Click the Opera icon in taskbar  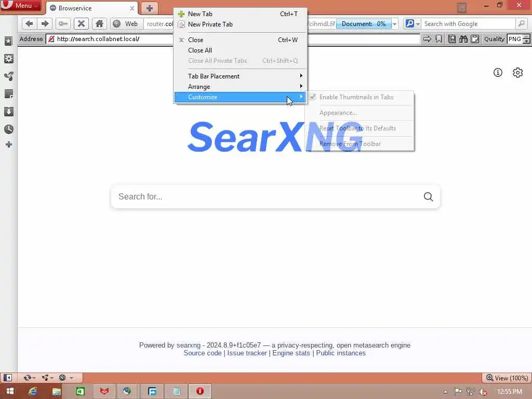click(200, 391)
